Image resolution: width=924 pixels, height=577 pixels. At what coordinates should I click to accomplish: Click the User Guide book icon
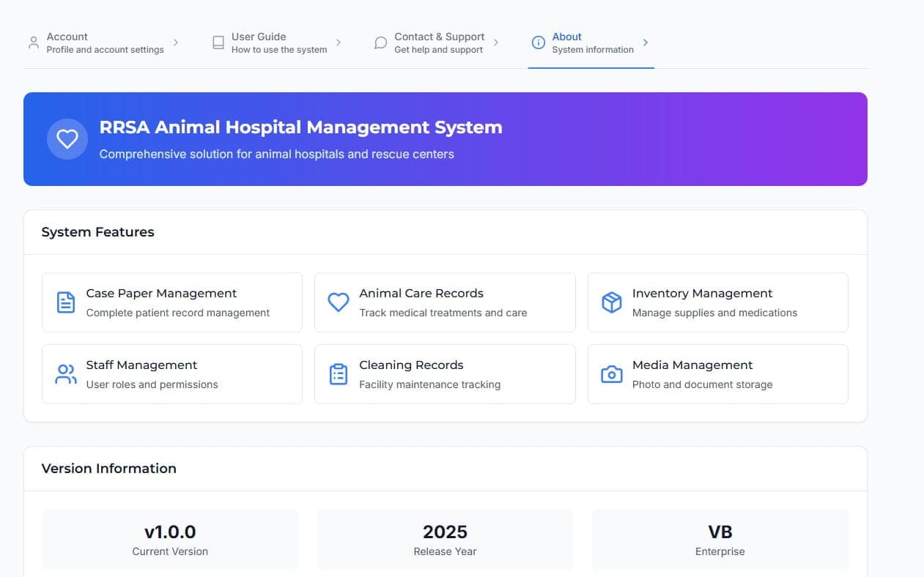218,42
